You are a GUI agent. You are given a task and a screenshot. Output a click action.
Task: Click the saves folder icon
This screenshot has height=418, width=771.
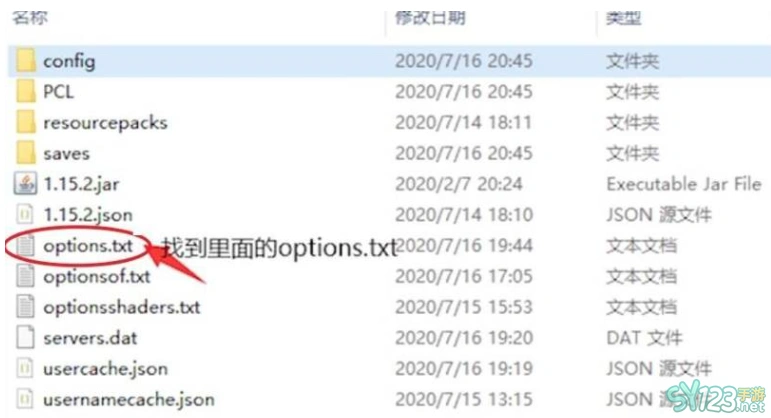coord(26,153)
